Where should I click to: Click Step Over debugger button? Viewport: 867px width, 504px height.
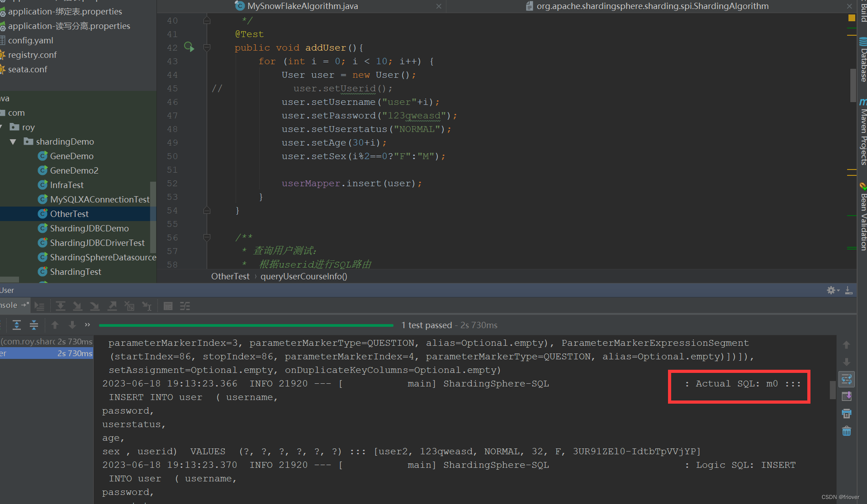(x=60, y=306)
